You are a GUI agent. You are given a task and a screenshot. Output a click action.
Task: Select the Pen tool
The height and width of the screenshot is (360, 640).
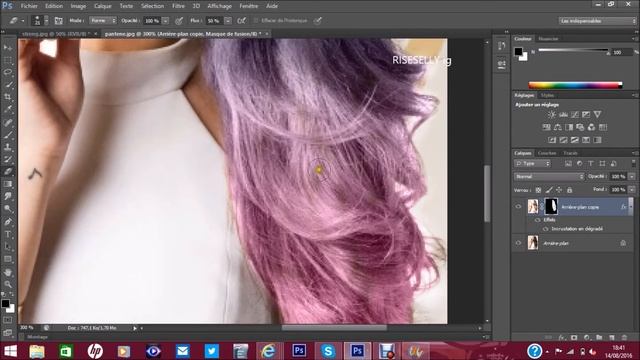[x=8, y=222]
